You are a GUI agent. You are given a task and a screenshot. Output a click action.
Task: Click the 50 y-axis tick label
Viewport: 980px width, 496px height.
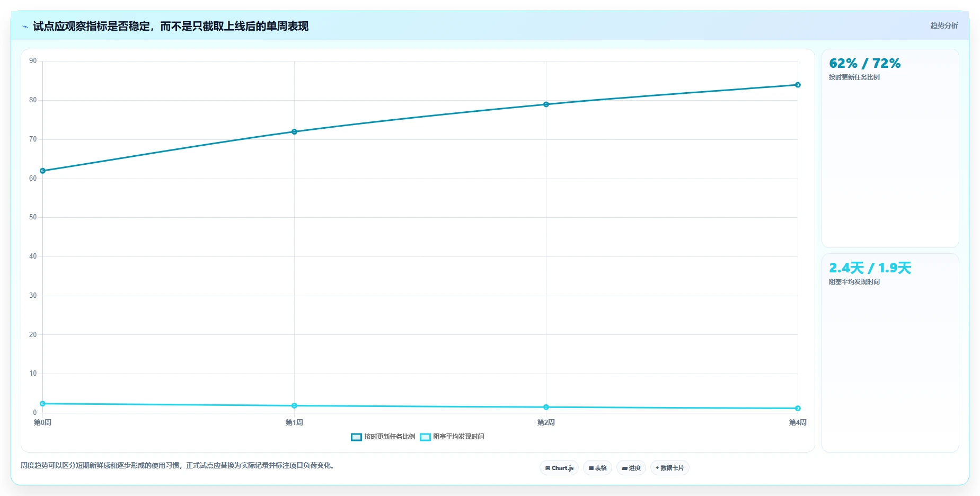click(33, 217)
